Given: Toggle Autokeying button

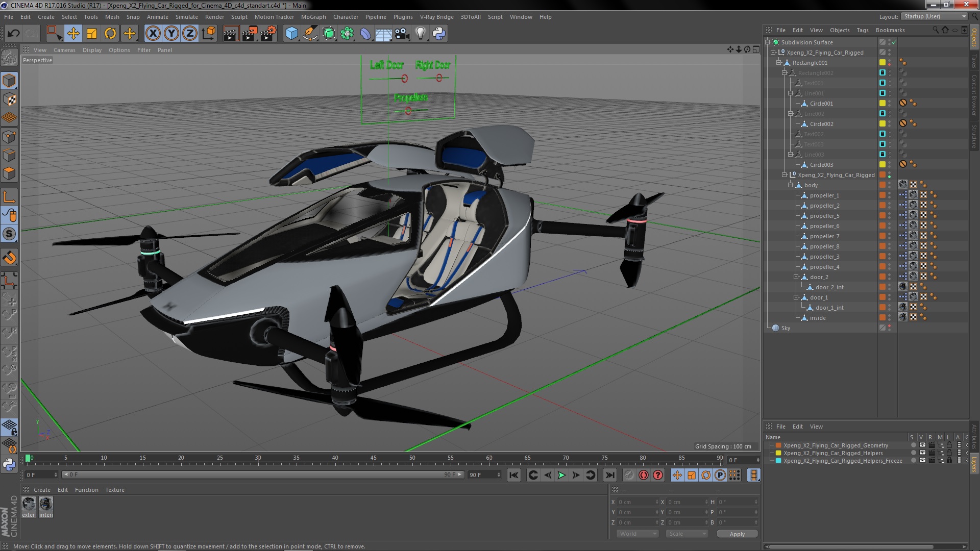Looking at the screenshot, I should pos(644,475).
